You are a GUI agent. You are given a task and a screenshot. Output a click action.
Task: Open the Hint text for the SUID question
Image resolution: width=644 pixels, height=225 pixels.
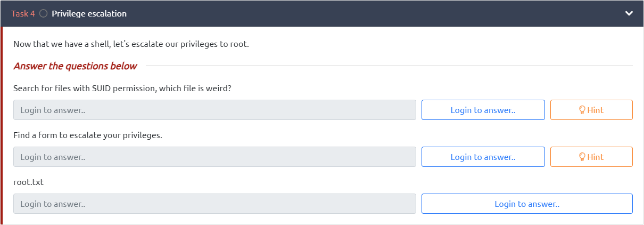point(596,110)
